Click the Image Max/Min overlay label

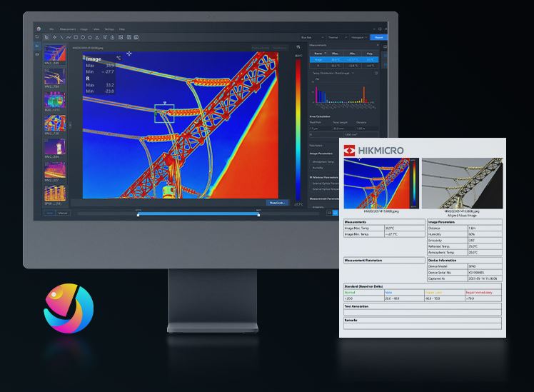pos(100,75)
